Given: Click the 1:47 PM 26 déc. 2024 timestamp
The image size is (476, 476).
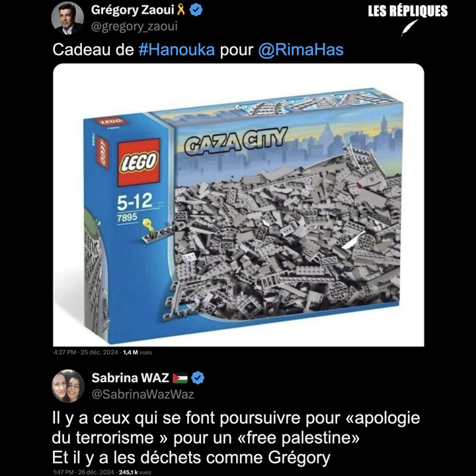Looking at the screenshot, I should coord(84,472).
